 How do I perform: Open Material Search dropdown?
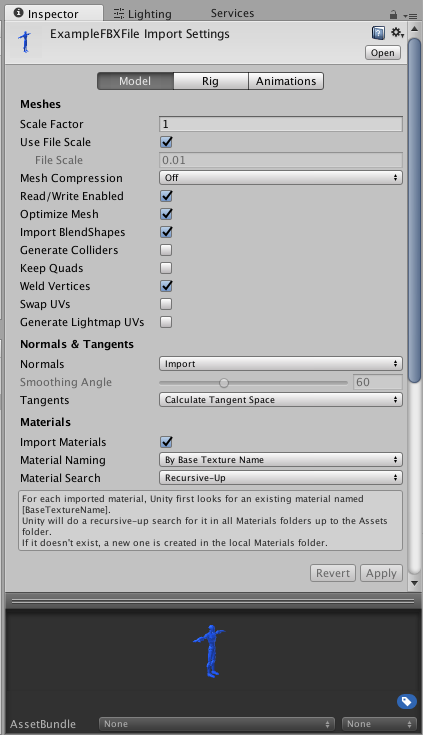pyautogui.click(x=280, y=478)
